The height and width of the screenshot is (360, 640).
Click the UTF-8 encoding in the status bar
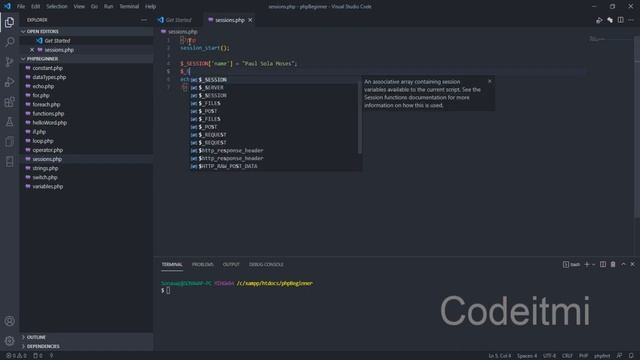549,356
